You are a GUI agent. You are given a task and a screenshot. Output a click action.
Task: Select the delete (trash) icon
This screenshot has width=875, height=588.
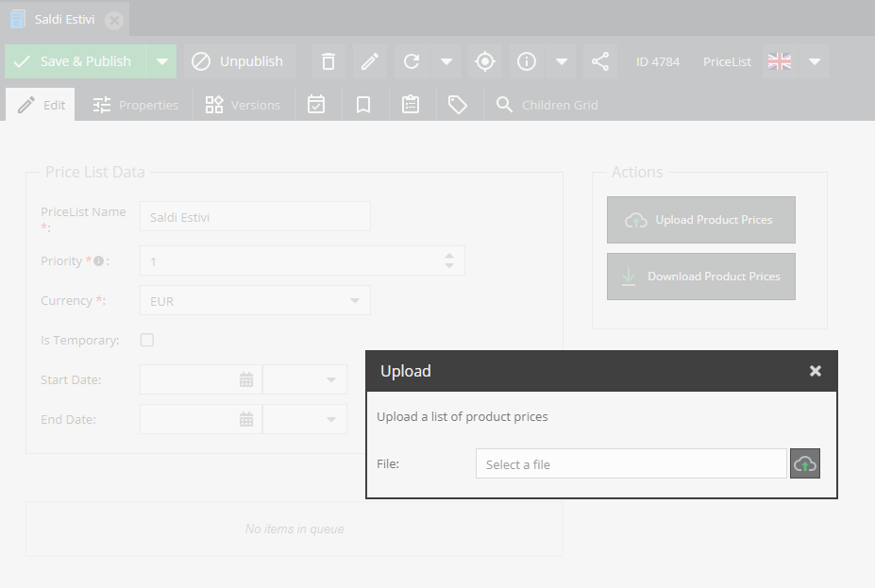328,61
